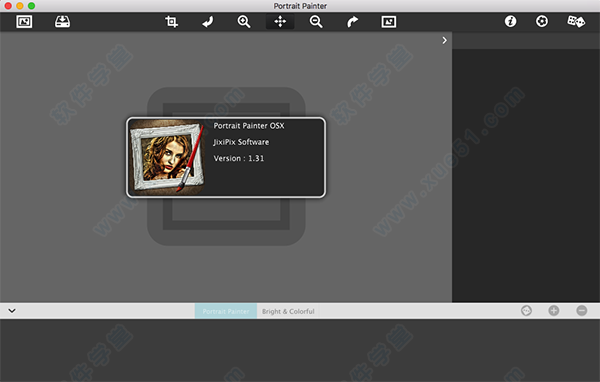Click the 'Portrait Painter OSX' title text
Viewport: 600px width, 382px height.
pyautogui.click(x=249, y=126)
